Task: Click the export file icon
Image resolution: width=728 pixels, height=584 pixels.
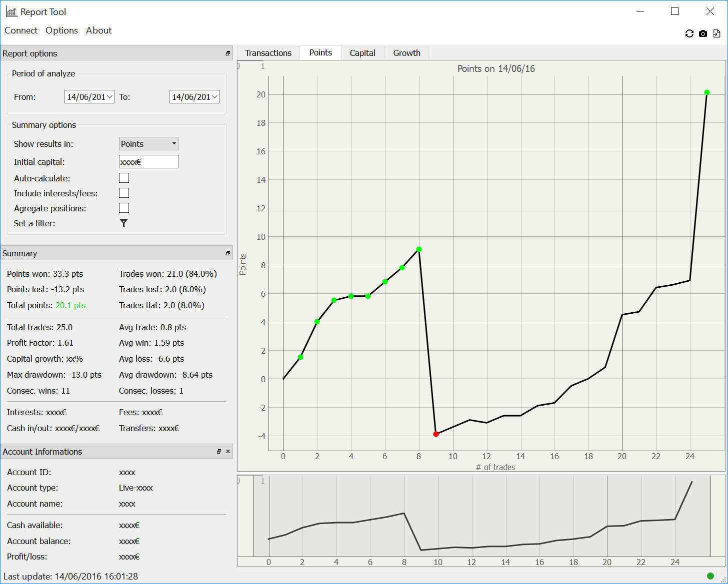Action: (x=716, y=33)
